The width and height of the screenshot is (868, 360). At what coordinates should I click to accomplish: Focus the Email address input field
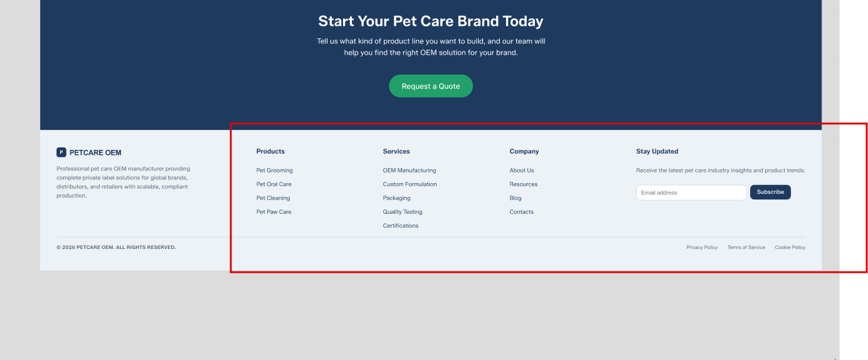tap(691, 193)
